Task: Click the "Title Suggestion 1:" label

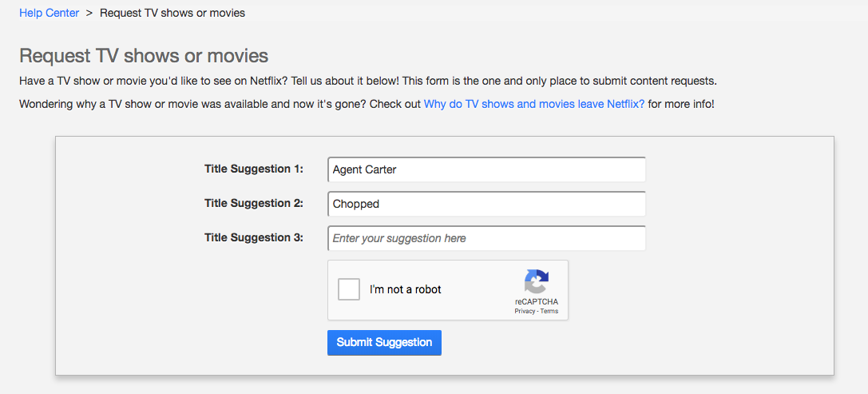Action: coord(254,169)
